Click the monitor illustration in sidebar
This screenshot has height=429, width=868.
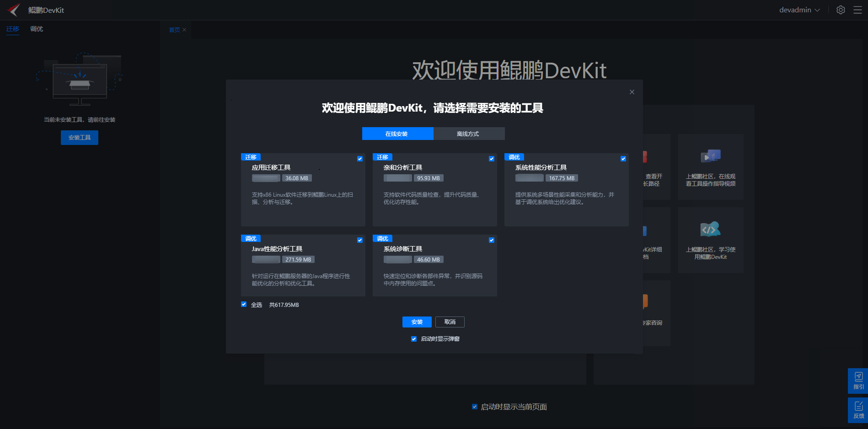(80, 80)
